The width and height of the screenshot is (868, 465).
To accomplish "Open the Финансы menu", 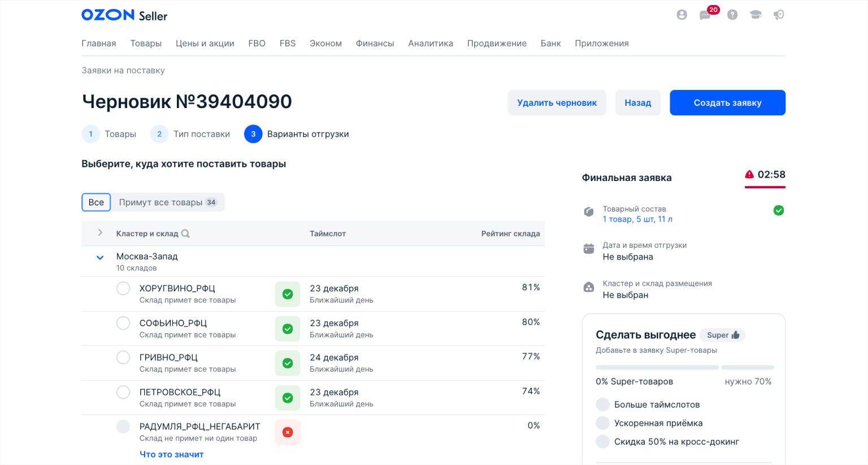I will click(x=375, y=44).
